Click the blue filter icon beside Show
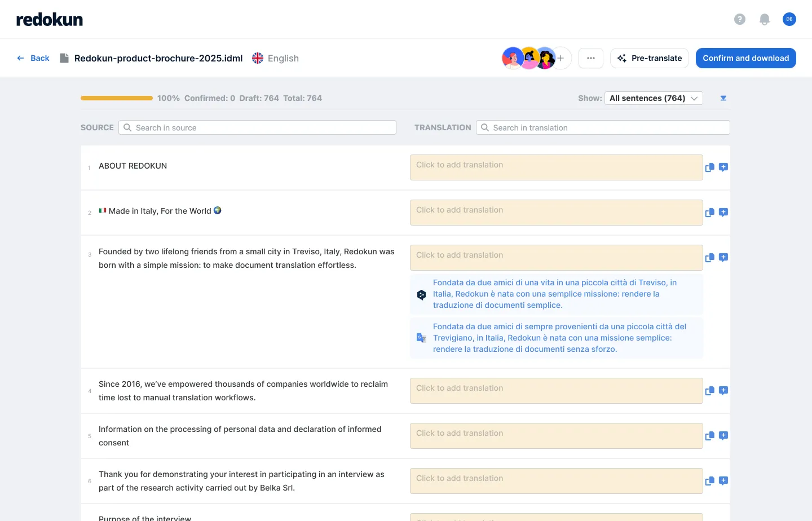This screenshot has height=521, width=812. [x=723, y=98]
